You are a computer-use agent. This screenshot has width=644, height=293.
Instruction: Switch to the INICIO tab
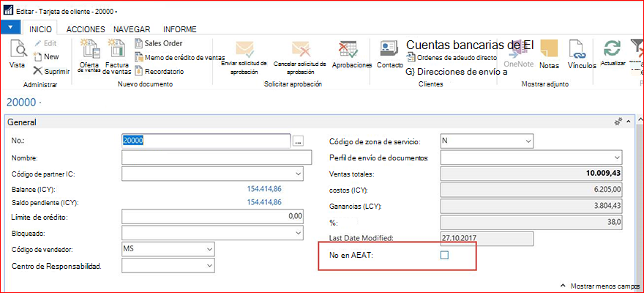[40, 29]
